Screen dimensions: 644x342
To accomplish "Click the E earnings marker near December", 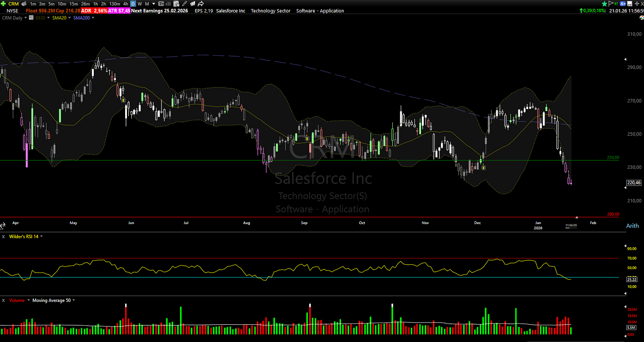I will point(483,168).
